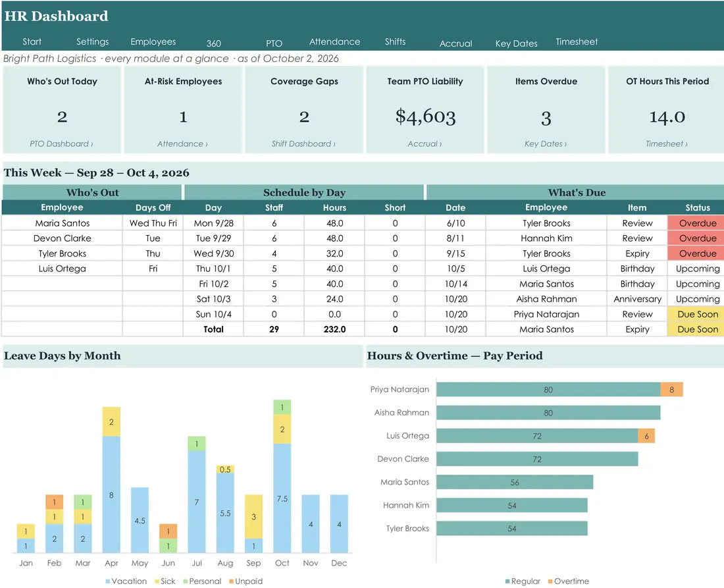
Task: Click Luis Ortega's overtime segment 6
Action: pos(646,436)
